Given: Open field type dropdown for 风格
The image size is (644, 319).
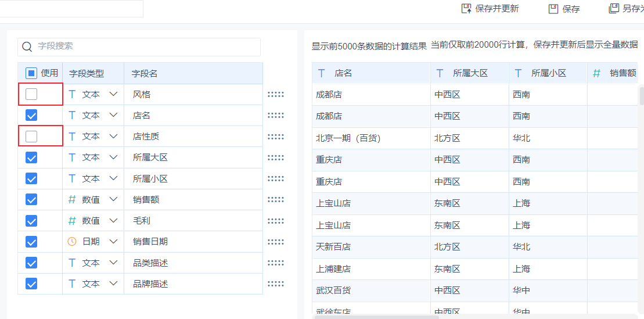Looking at the screenshot, I should 114,95.
